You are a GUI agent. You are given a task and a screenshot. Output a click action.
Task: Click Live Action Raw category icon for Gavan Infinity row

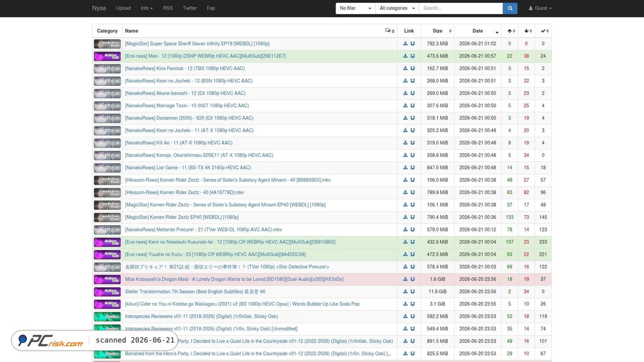[107, 43]
